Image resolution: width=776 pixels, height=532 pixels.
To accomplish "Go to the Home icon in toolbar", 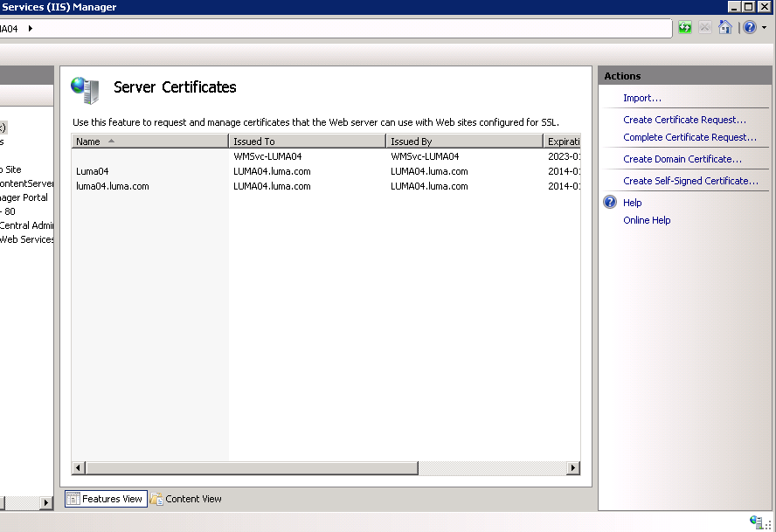I will pyautogui.click(x=725, y=27).
